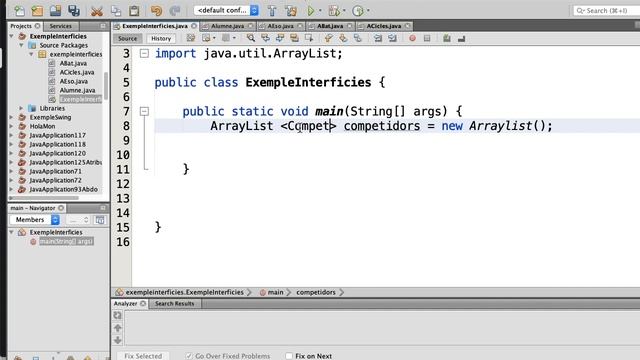Open the Run Project dropdown arrow
Screen dimensions: 640x360
coord(320,11)
